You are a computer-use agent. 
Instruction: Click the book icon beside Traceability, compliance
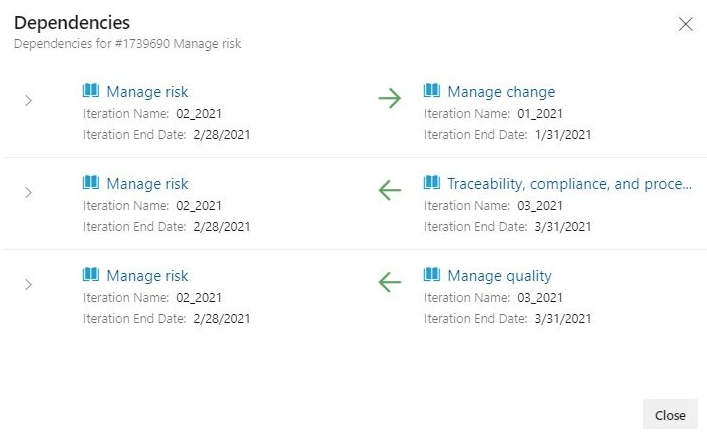pos(432,183)
